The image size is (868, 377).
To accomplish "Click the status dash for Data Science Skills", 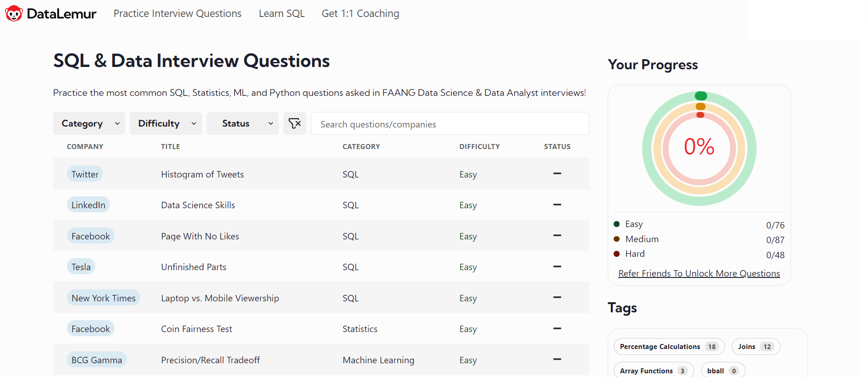I will [x=557, y=205].
